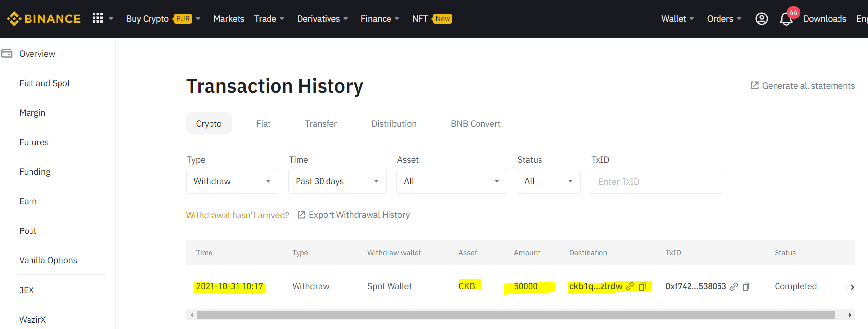Open destination address link icon for ckb1q...zlrdw
The image size is (868, 329).
tap(629, 286)
